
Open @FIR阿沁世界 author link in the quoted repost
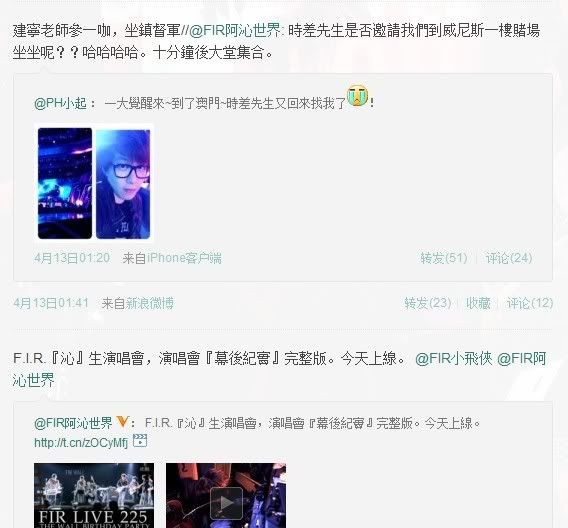74,423
